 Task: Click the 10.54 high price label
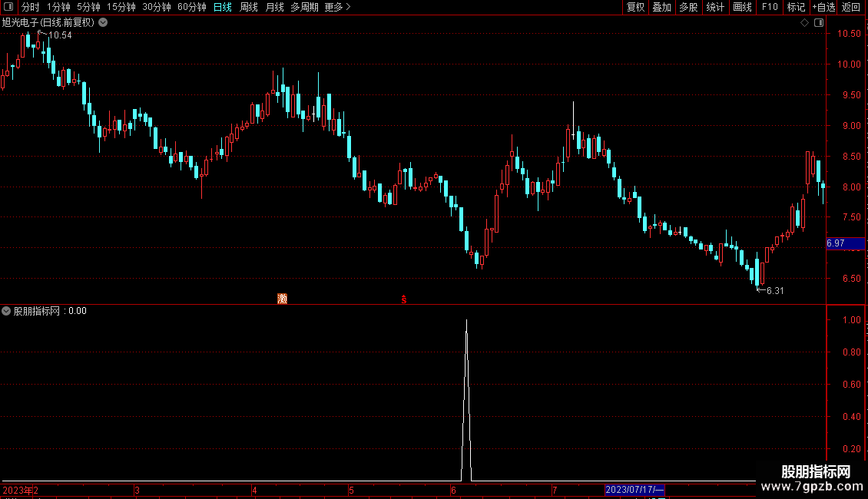(x=60, y=35)
